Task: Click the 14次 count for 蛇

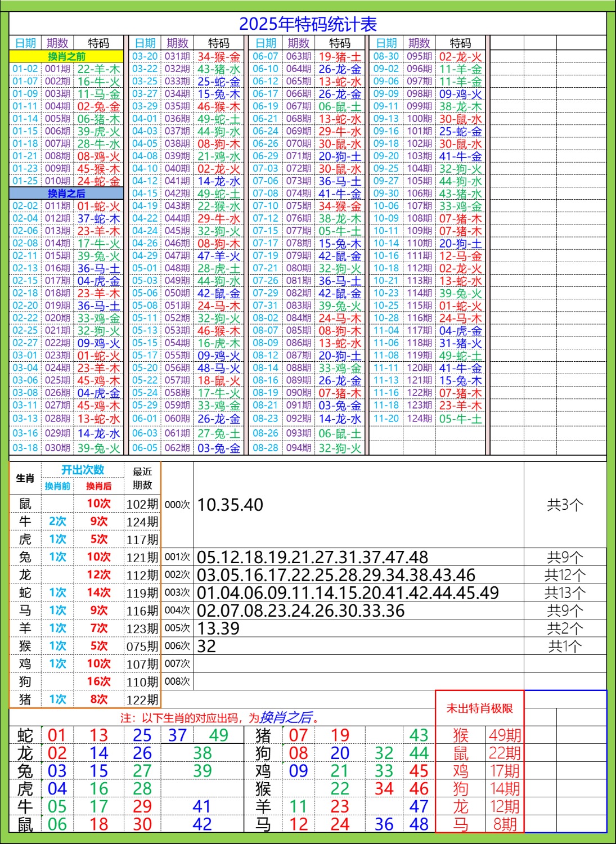Action: coord(98,592)
